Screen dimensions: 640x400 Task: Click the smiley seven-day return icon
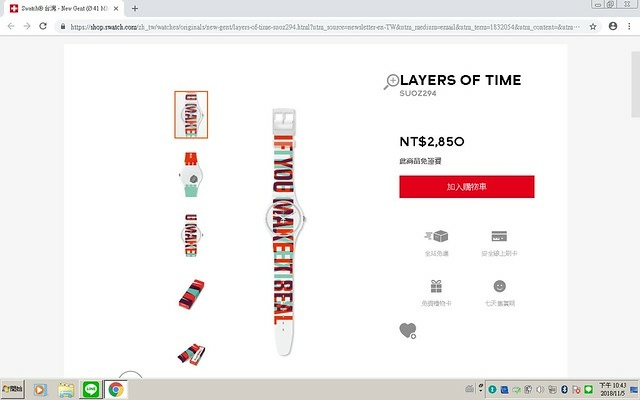tap(500, 286)
